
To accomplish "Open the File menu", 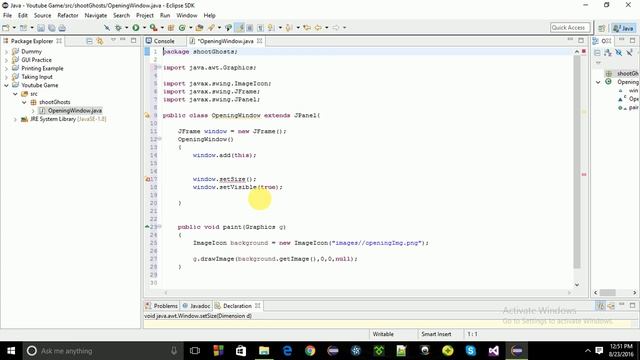I will coord(7,15).
